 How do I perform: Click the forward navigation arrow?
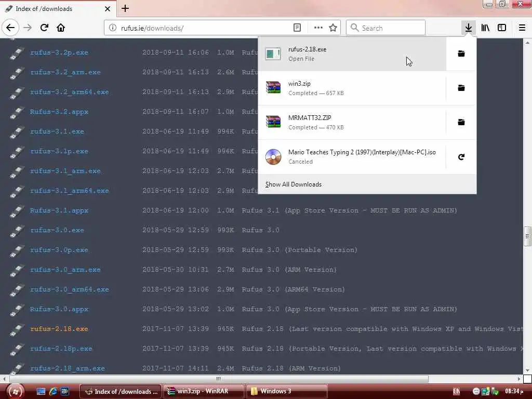[28, 28]
